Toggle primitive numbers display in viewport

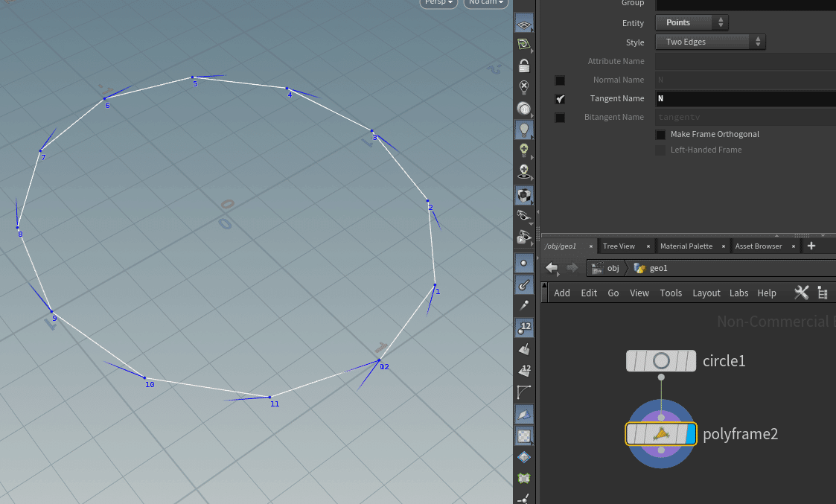[524, 370]
